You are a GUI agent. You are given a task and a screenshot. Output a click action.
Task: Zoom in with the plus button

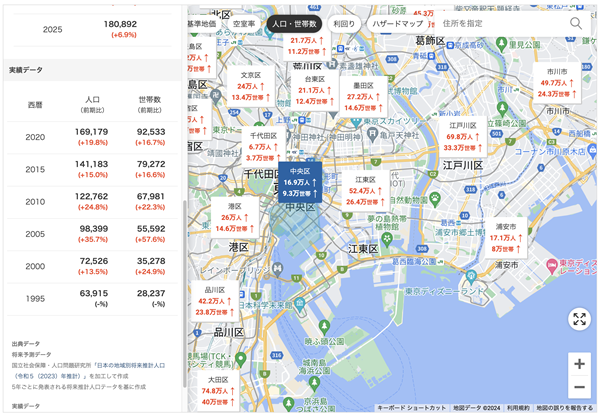click(579, 364)
